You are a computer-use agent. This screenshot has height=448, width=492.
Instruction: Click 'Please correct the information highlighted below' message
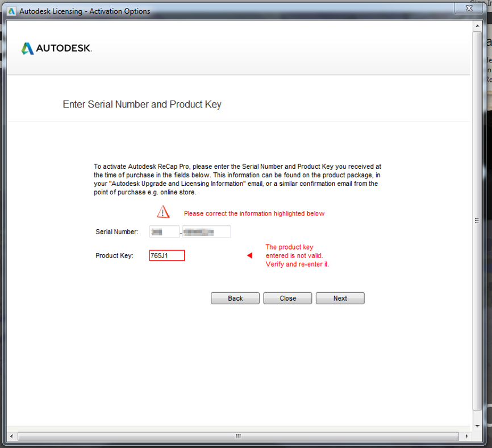pyautogui.click(x=254, y=214)
